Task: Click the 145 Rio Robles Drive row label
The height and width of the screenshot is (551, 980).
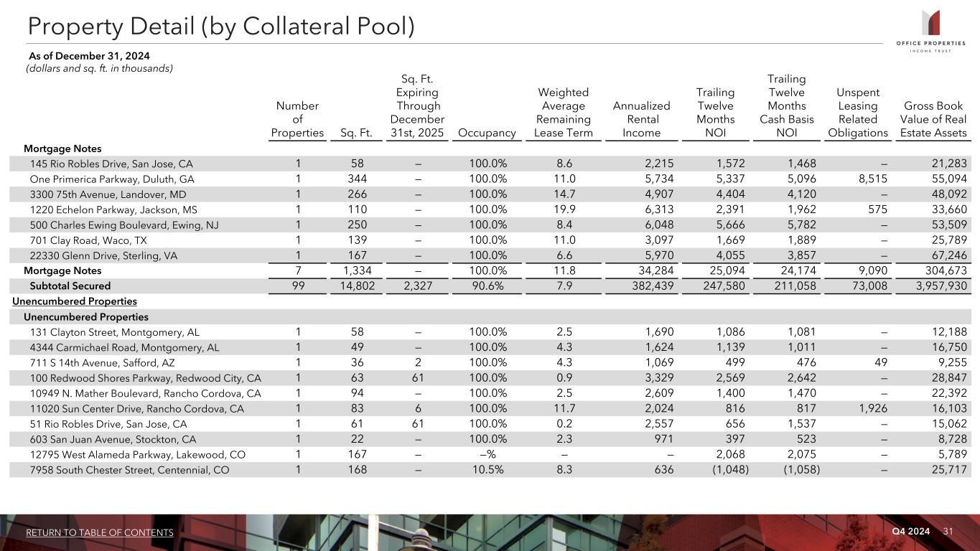Action: [111, 164]
